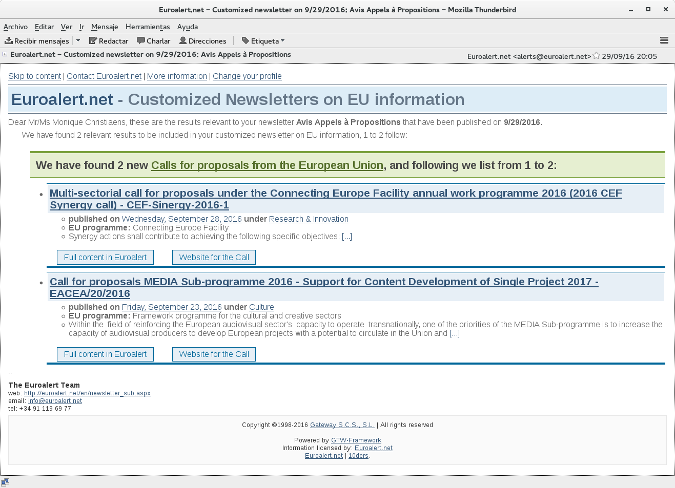Click Website for the Call under MEDIA call
This screenshot has width=675, height=488.
click(x=214, y=354)
